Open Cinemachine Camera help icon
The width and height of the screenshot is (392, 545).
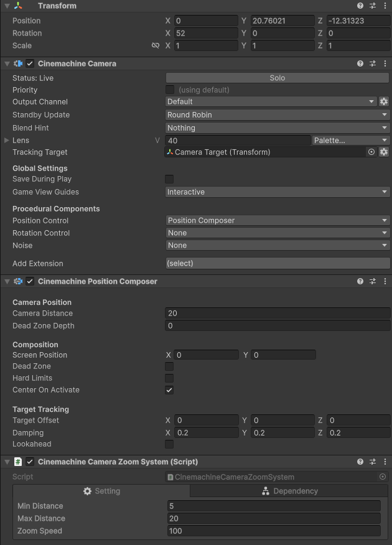click(360, 63)
